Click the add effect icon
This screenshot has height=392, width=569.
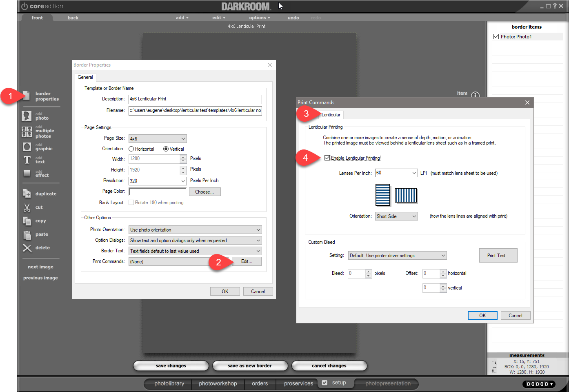pyautogui.click(x=27, y=173)
